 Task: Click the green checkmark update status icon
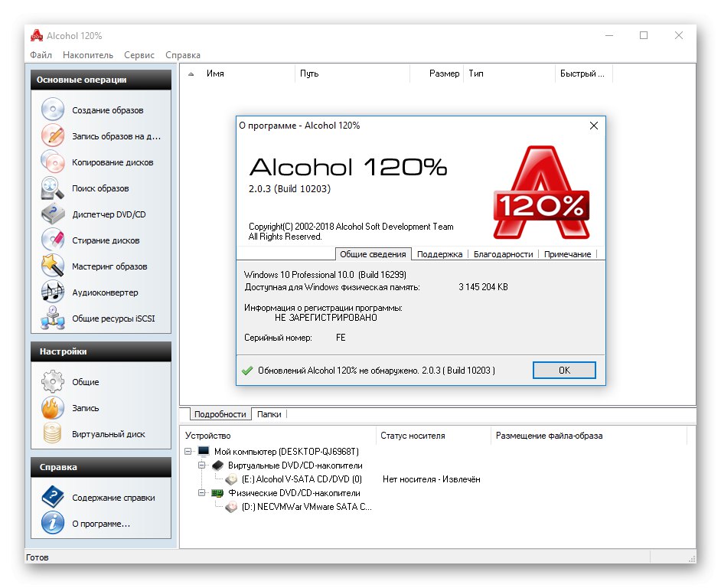[x=247, y=371]
